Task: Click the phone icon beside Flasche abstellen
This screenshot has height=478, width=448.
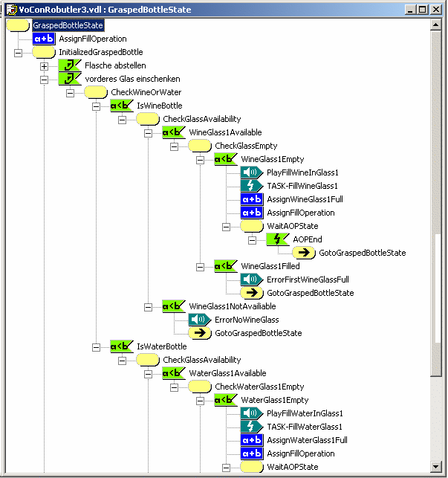Action: (69, 65)
